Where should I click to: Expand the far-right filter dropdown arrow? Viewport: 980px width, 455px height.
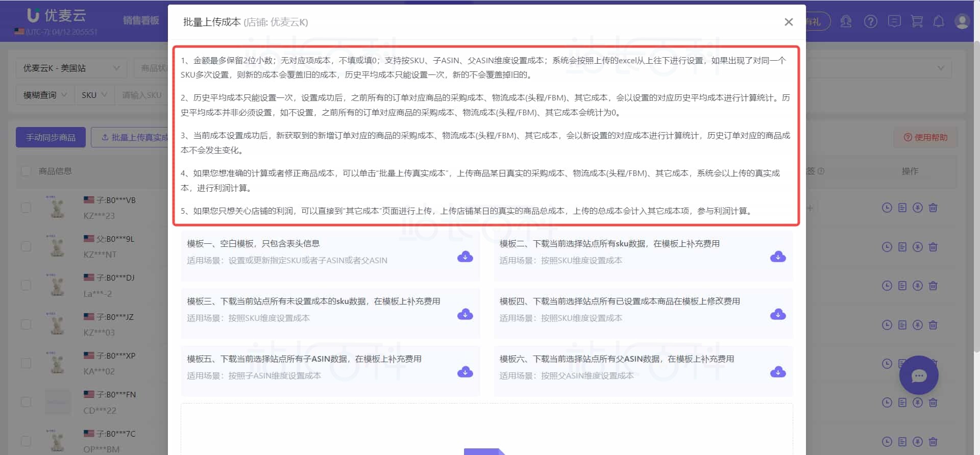pos(941,68)
